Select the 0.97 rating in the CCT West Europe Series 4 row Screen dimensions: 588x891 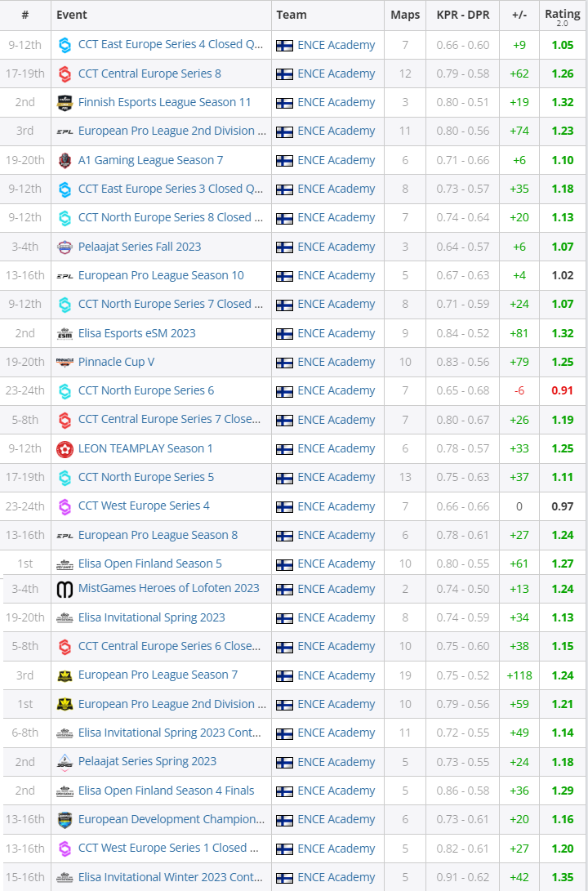[x=563, y=506]
